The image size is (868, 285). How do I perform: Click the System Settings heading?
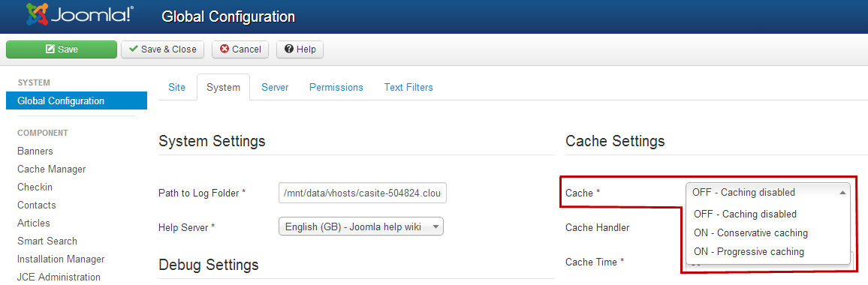[212, 141]
